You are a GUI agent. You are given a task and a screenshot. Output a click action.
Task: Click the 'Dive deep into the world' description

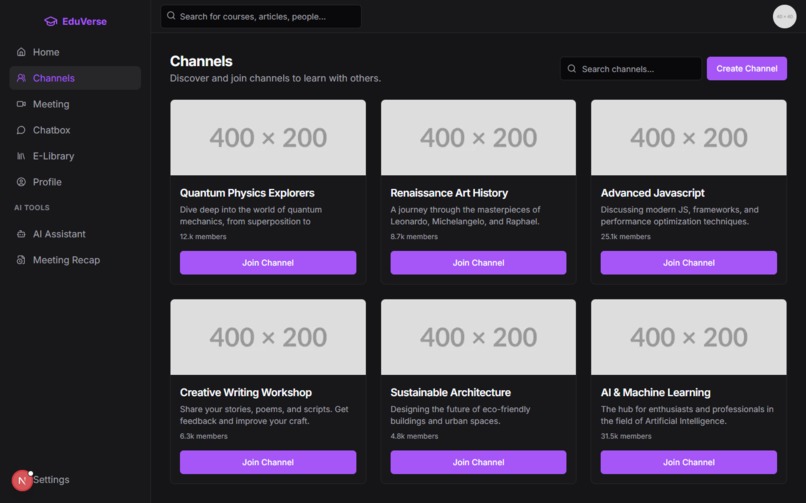pos(251,215)
